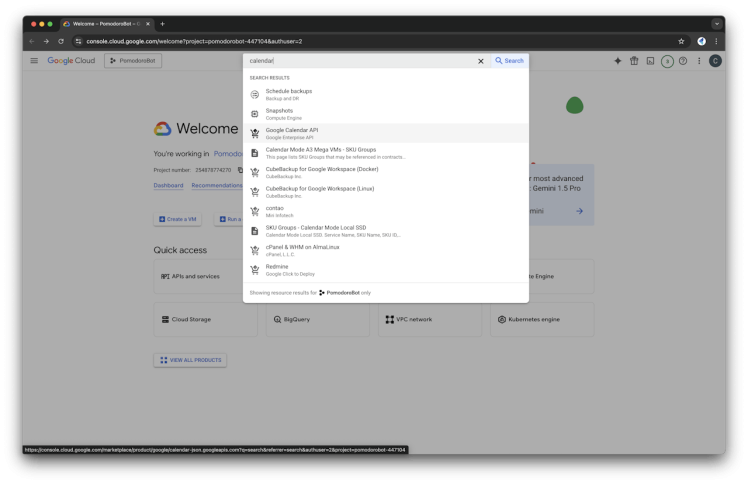Select the Snapshots Compute Engine result
Image resolution: width=748 pixels, height=484 pixels.
385,114
